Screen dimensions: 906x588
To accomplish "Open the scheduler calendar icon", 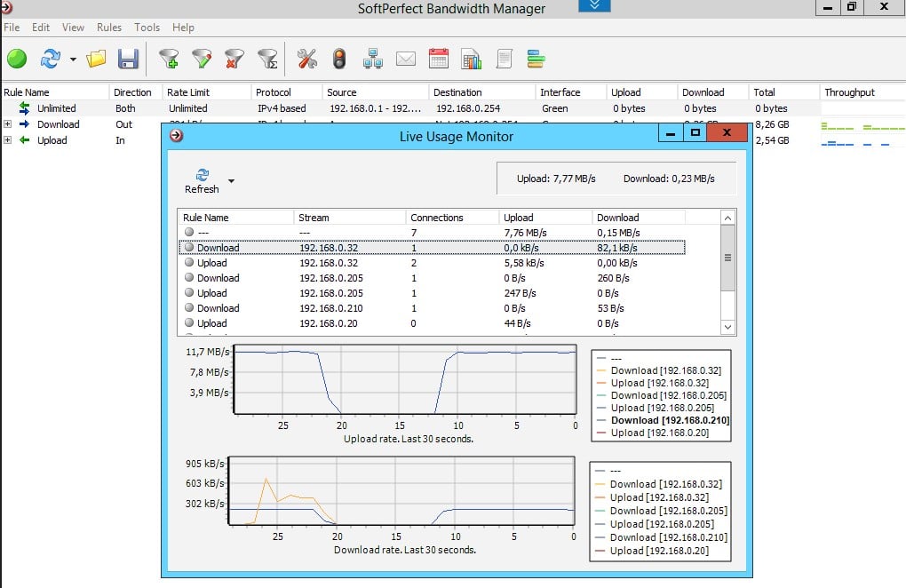I will pyautogui.click(x=438, y=58).
